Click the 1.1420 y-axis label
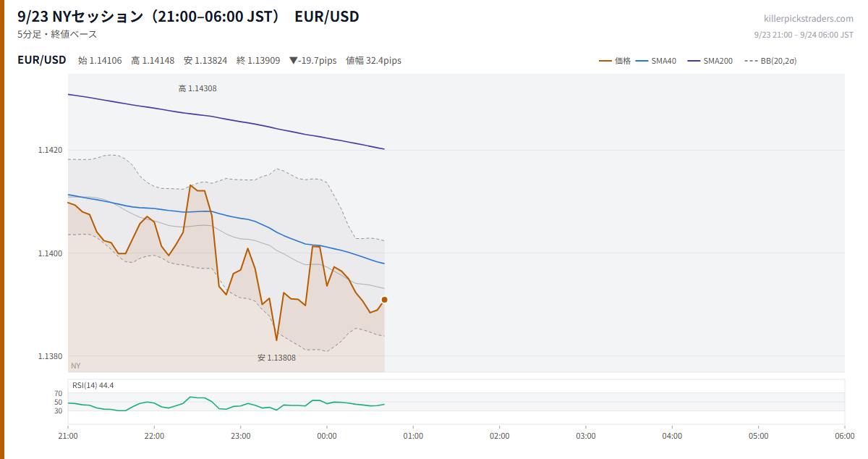Image resolution: width=868 pixels, height=459 pixels. [x=51, y=150]
